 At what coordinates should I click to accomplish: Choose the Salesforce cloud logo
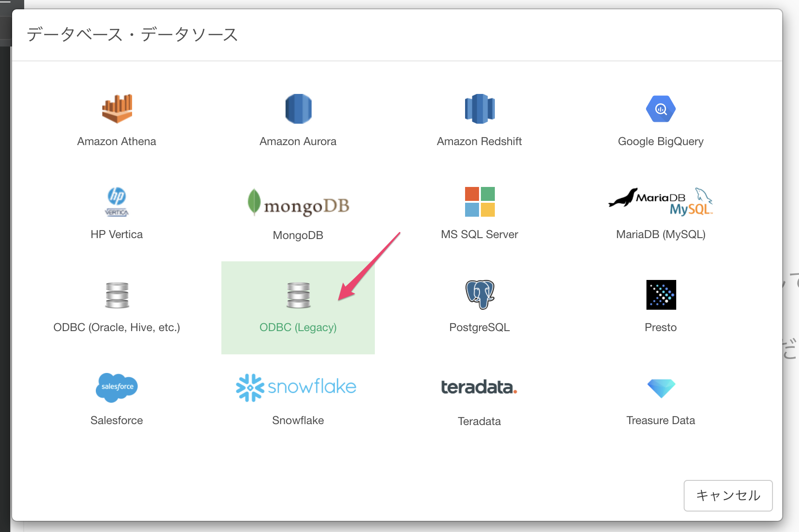tap(117, 388)
